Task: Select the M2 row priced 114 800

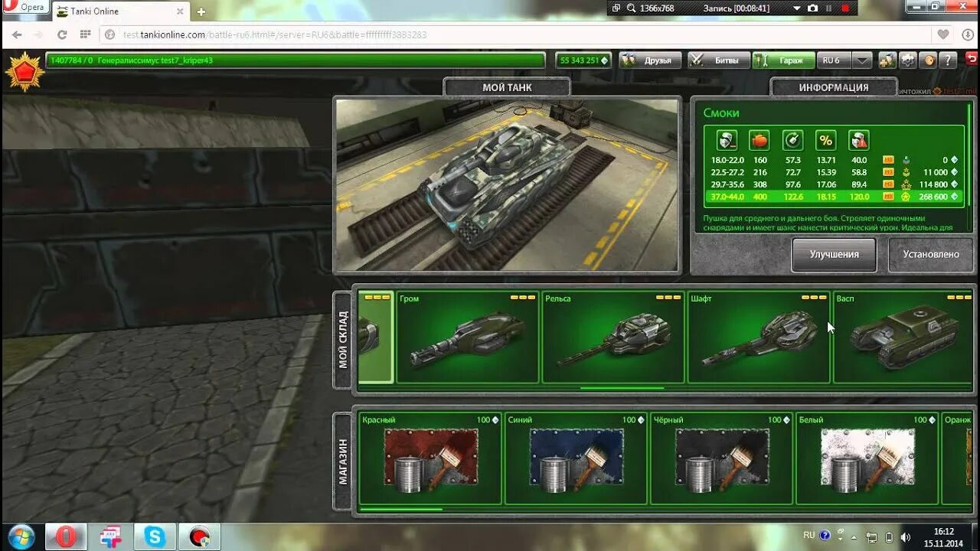Action: point(834,184)
